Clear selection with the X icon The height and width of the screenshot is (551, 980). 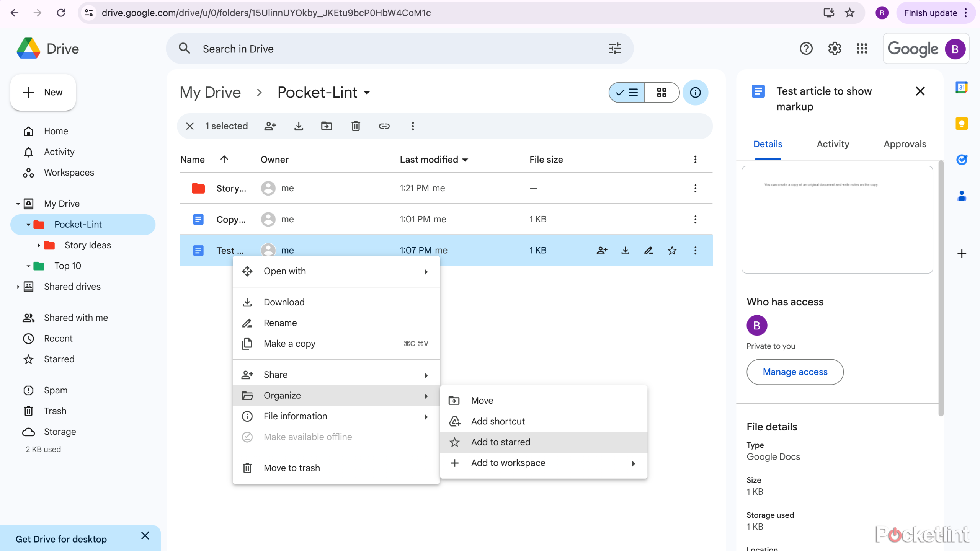pyautogui.click(x=190, y=126)
